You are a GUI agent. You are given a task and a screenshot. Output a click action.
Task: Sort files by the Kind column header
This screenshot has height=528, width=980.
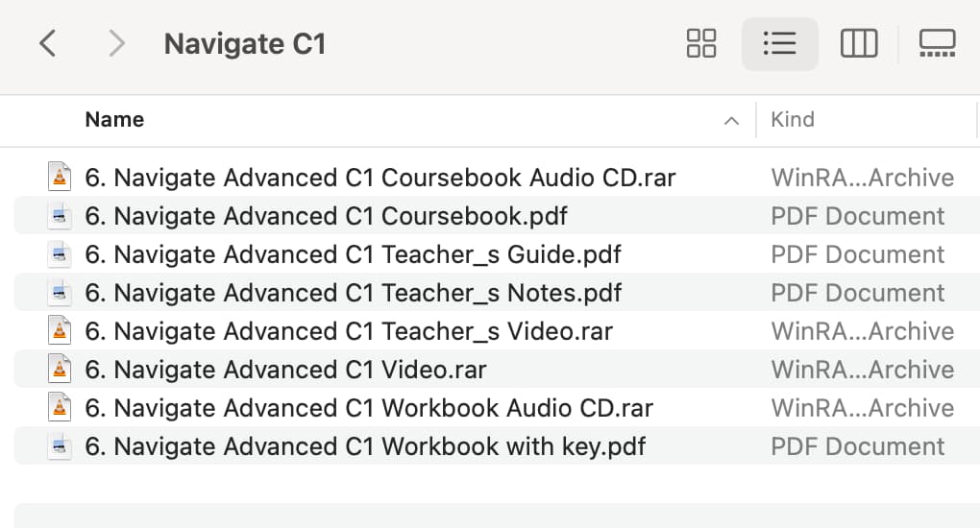792,119
